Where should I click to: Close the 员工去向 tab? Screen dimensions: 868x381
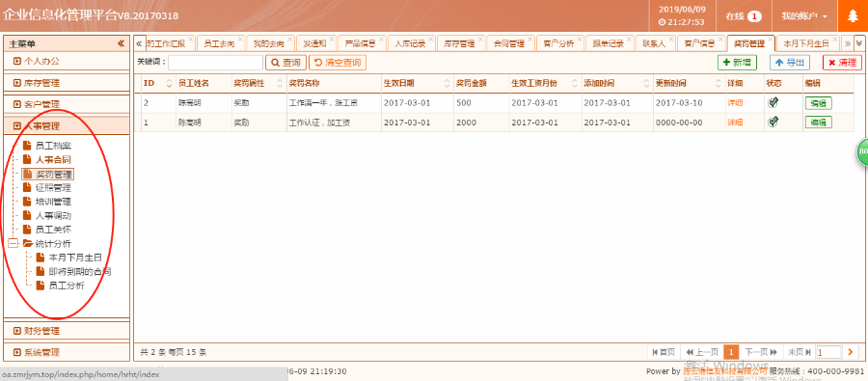(240, 40)
